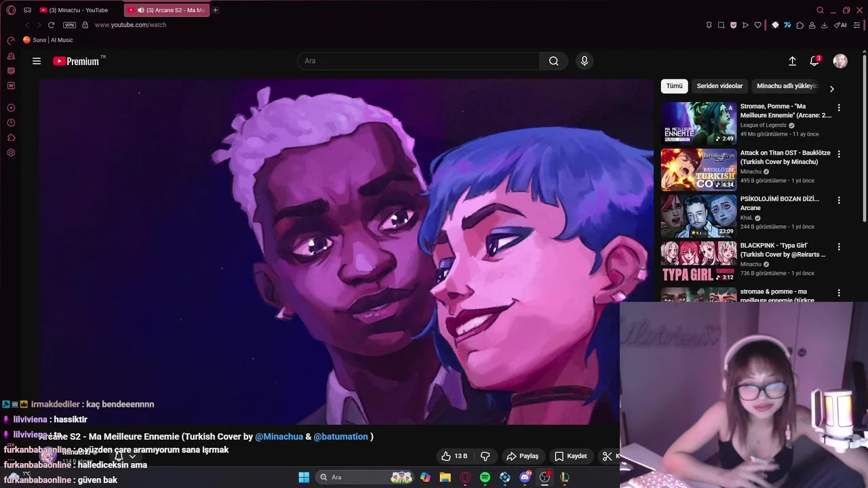Open Stromae, Pomme Ma Meilleure Ennemie thumbnail
This screenshot has height=488, width=868.
coord(698,123)
